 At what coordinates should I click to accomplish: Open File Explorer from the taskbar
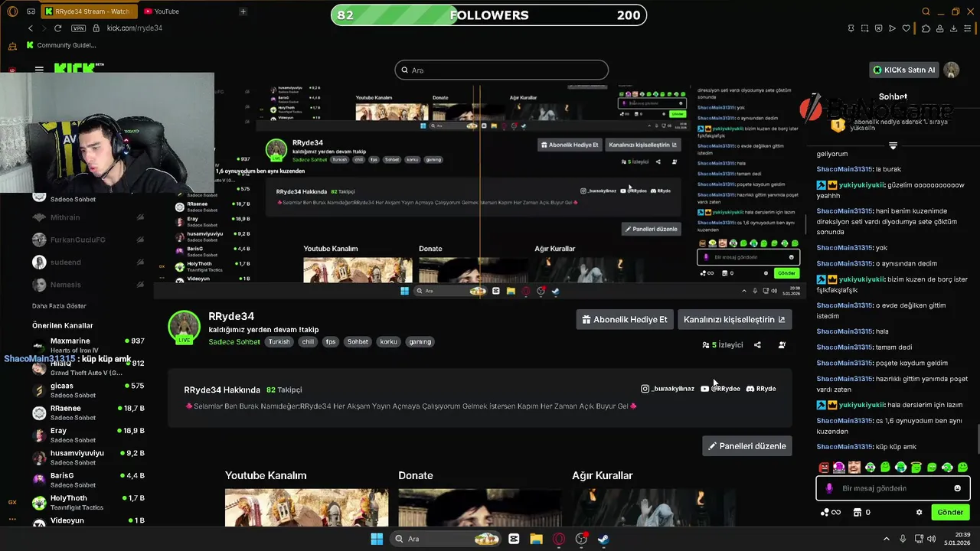pos(536,539)
